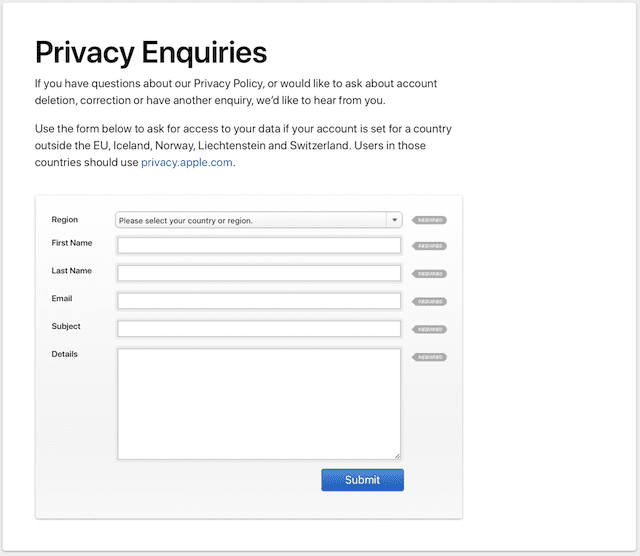Open the country or region dropdown

259,220
